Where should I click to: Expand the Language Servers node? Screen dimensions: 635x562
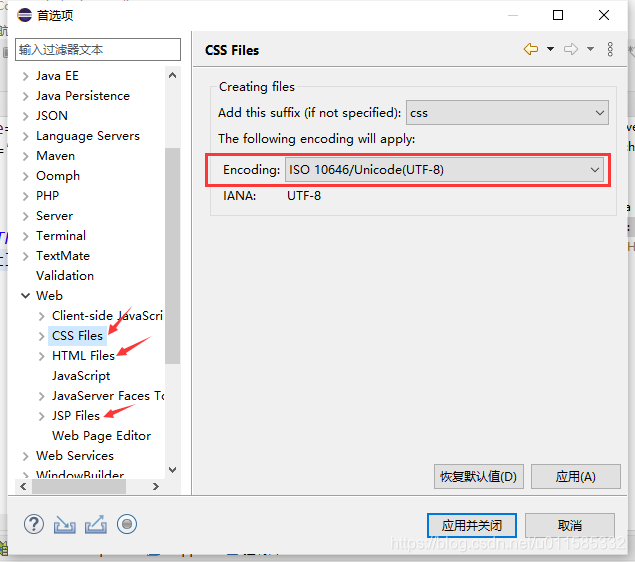tap(26, 136)
